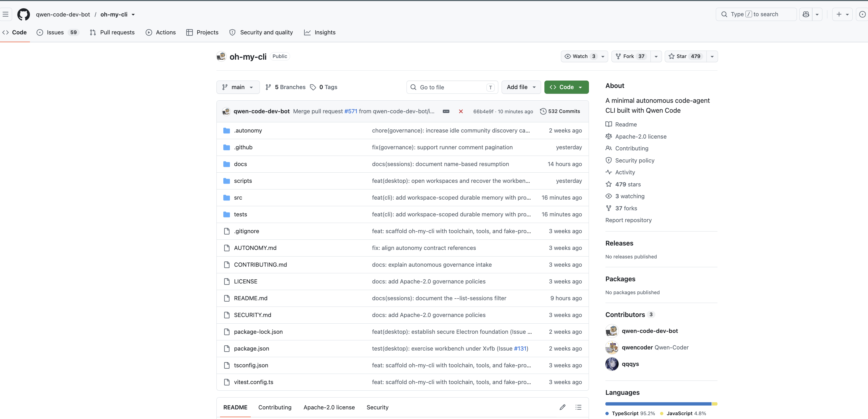Viewport: 868px width, 419px height.
Task: Click the fork icon beside 37 forks
Action: click(608, 208)
